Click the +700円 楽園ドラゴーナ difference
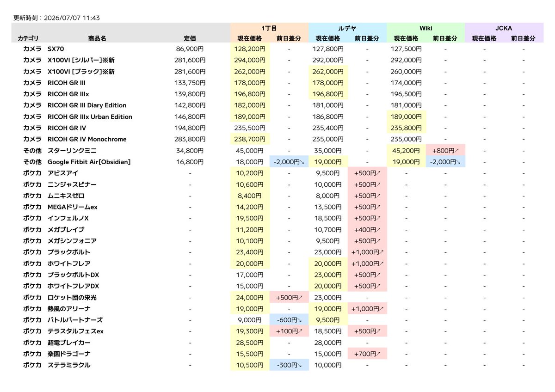Viewport: 555px width, 392px height. (x=367, y=354)
